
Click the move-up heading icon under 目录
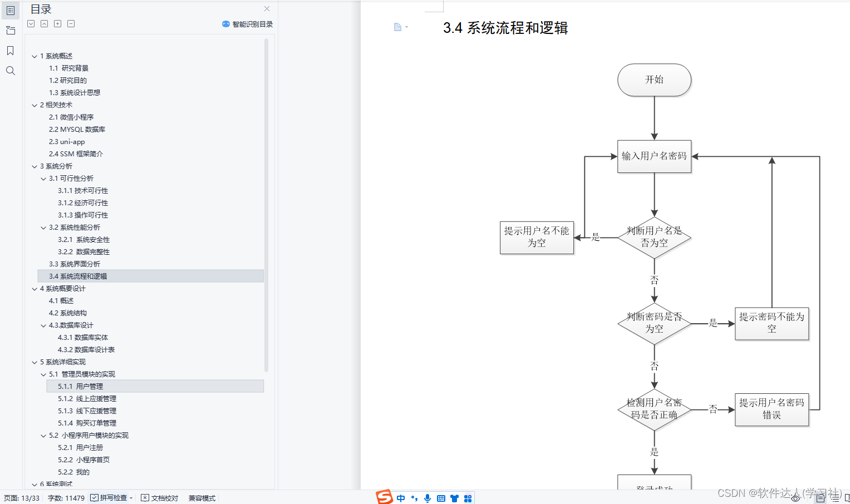[x=45, y=23]
